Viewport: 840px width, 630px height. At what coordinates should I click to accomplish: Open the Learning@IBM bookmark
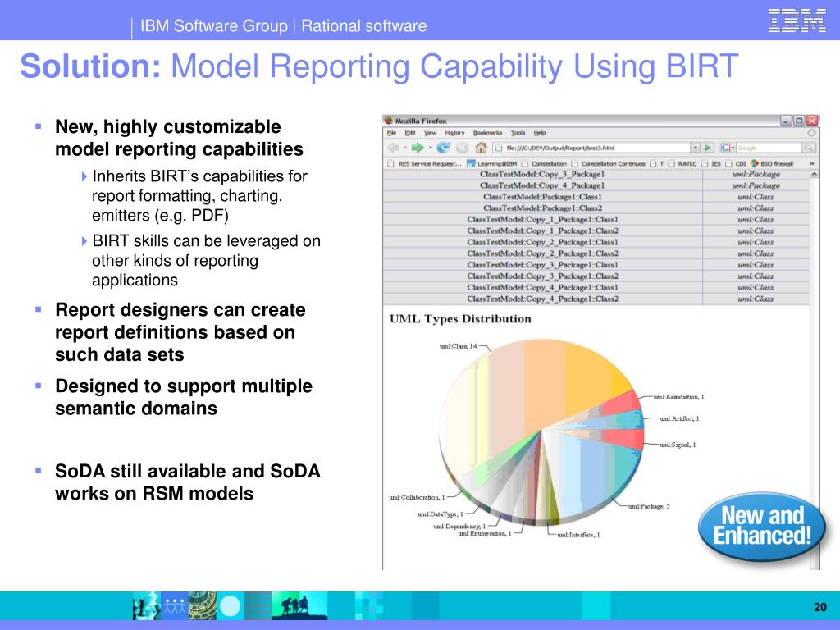(492, 163)
